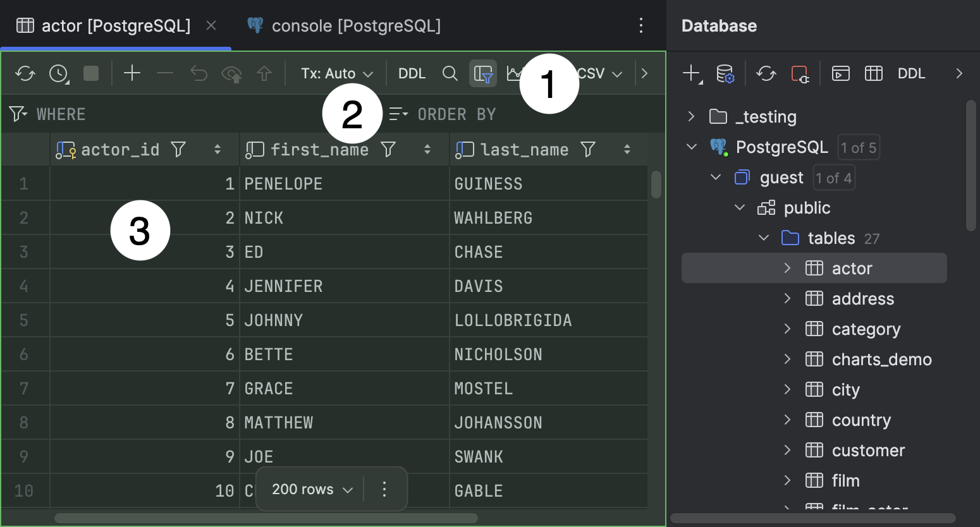Enable the WHERE clause filter funnel
Viewport: 980px width, 527px height.
[15, 114]
